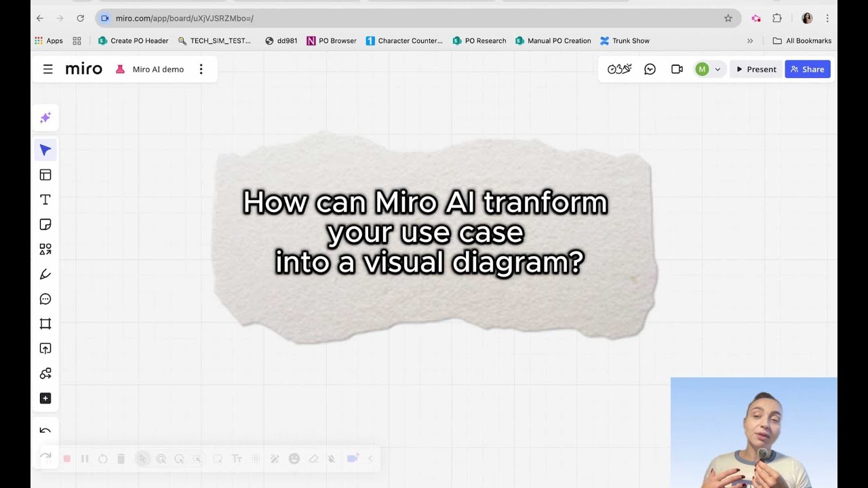
Task: Open Trunk Show bookmark
Action: point(625,41)
